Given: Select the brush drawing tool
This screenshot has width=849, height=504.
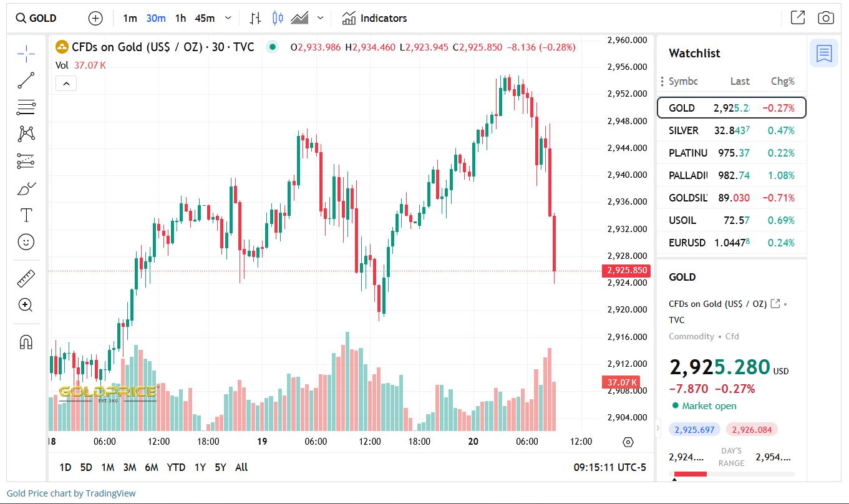Looking at the screenshot, I should [26, 188].
